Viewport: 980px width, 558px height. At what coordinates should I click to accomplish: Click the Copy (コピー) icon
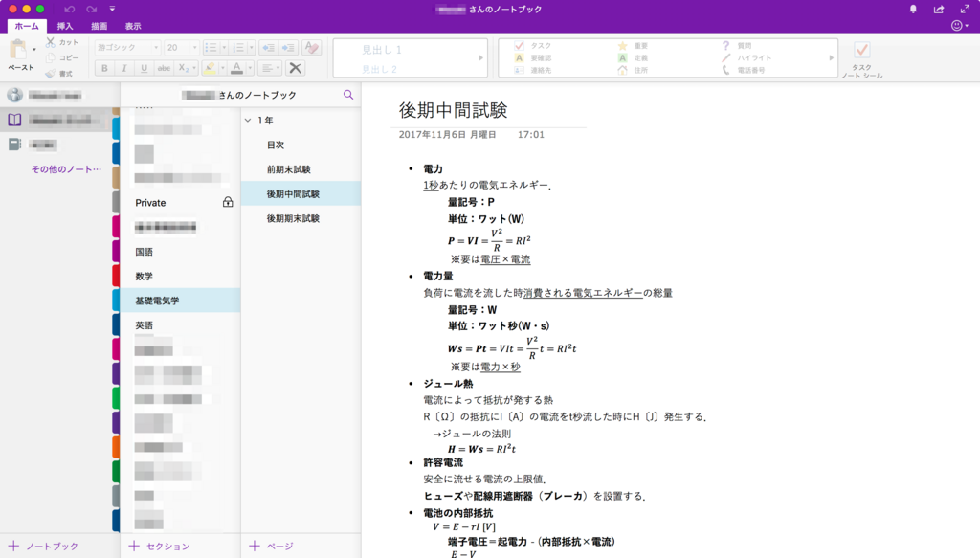coord(51,57)
